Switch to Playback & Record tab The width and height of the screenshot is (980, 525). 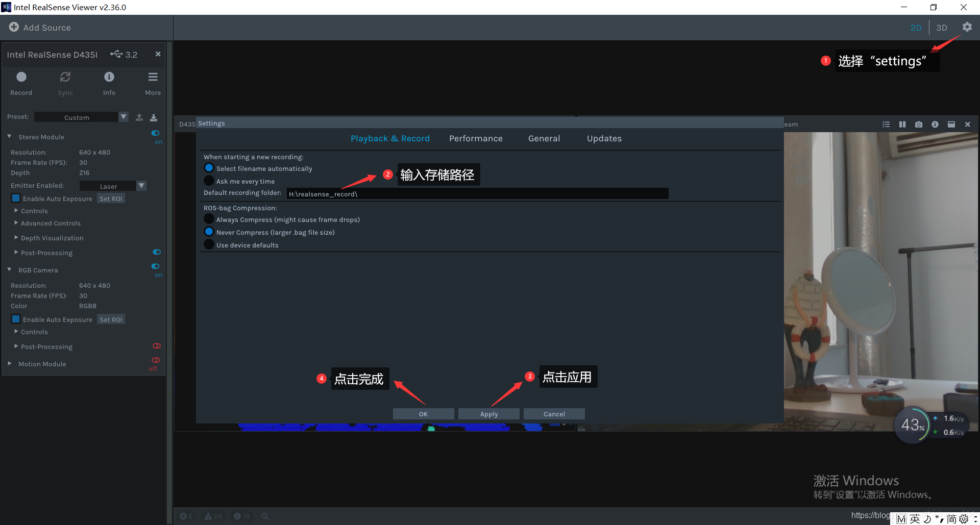pyautogui.click(x=390, y=138)
